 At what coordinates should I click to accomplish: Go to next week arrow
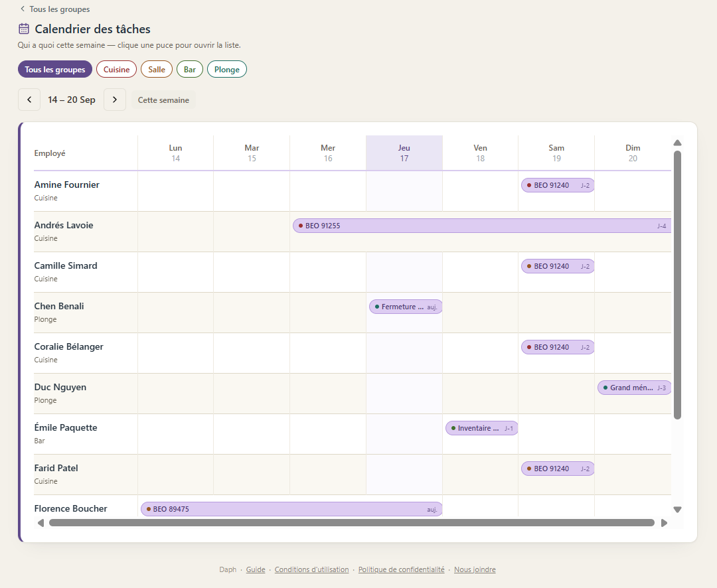pos(115,100)
